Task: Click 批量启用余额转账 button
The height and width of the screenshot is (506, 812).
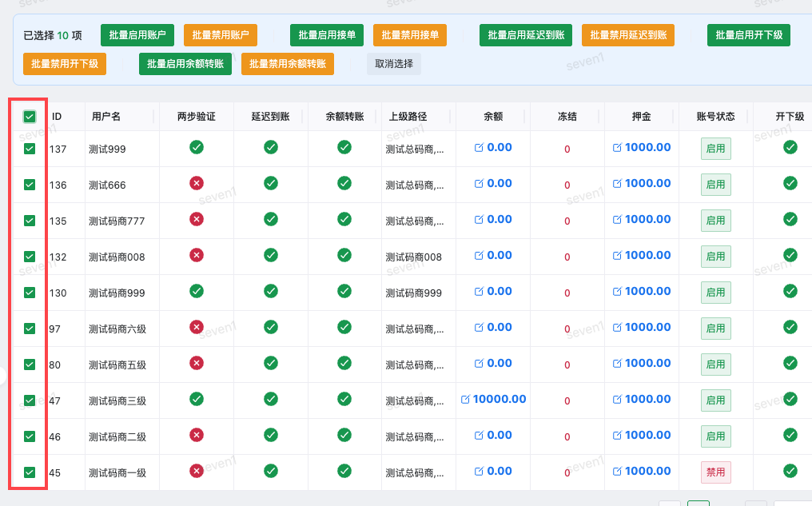Action: click(x=185, y=64)
